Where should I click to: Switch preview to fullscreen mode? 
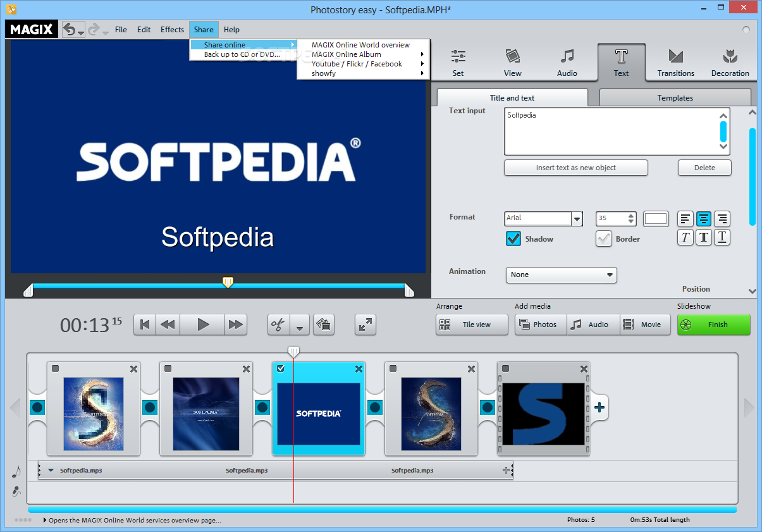pos(366,325)
